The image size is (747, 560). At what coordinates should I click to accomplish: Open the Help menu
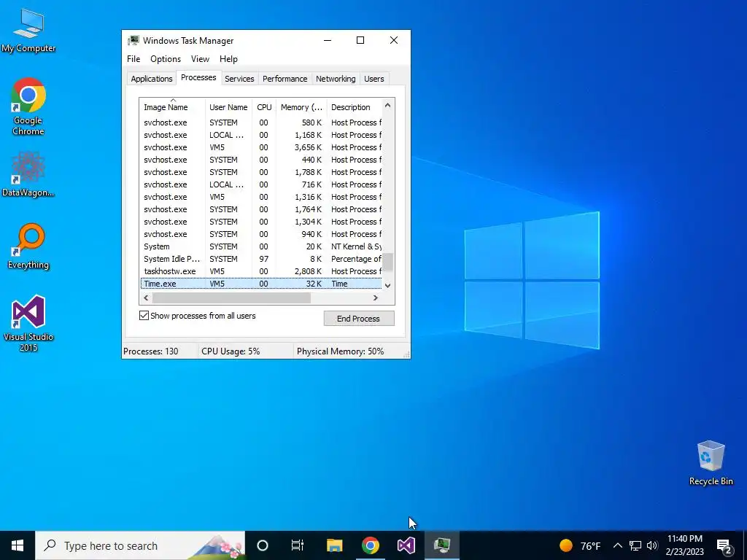228,59
